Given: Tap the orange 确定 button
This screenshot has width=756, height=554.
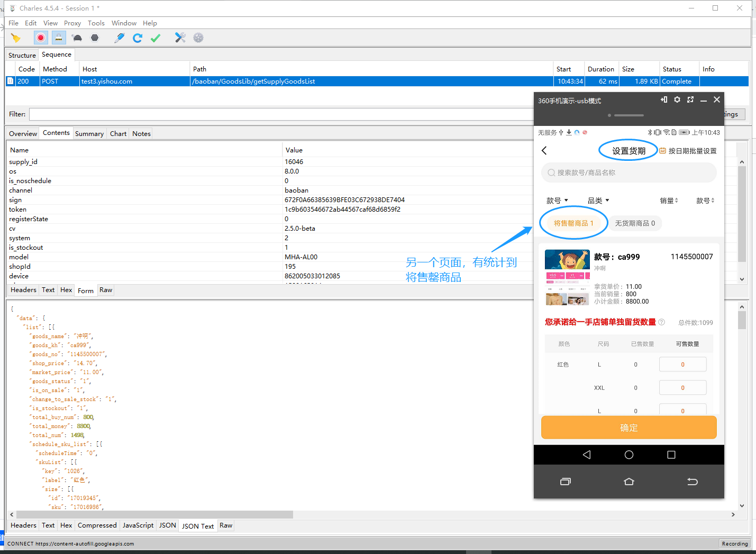Looking at the screenshot, I should (x=629, y=428).
